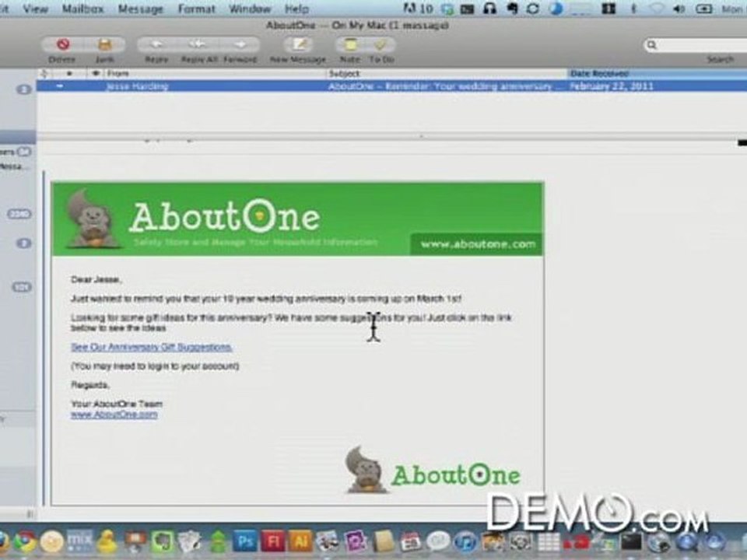The width and height of the screenshot is (747, 560).
Task: Open Evernote in the dock
Action: click(163, 542)
